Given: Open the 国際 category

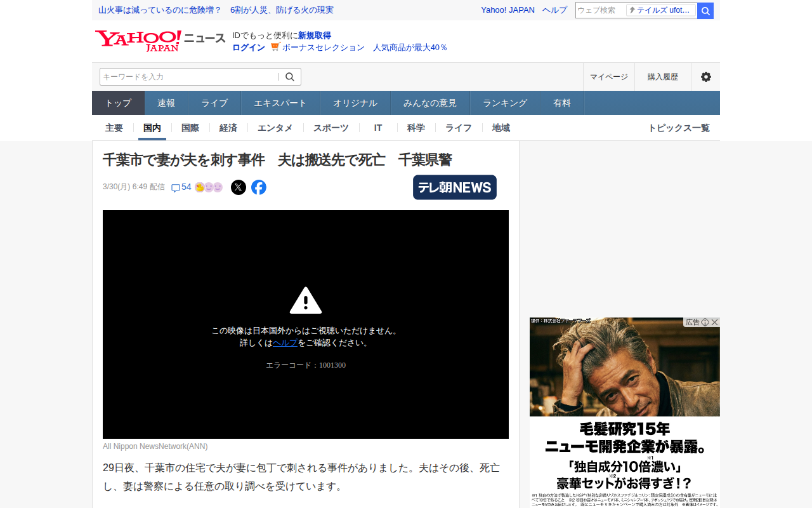Looking at the screenshot, I should [190, 128].
